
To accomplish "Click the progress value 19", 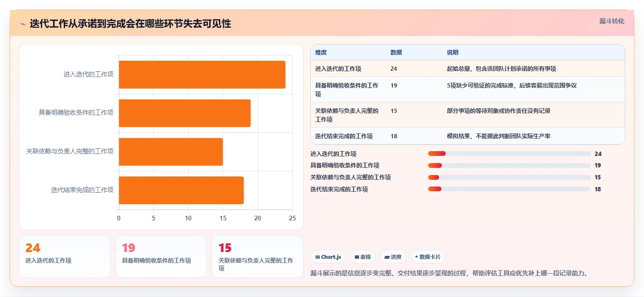I will point(598,165).
